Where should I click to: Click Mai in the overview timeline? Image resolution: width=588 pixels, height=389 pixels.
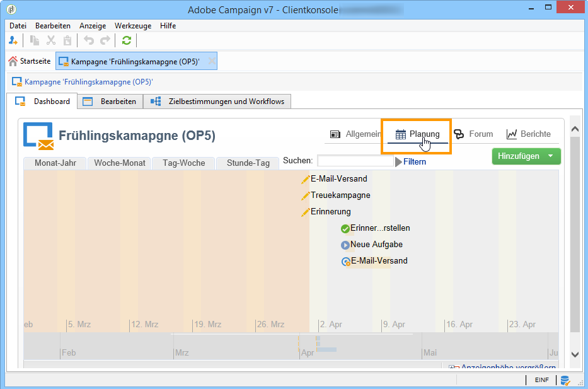(430, 352)
